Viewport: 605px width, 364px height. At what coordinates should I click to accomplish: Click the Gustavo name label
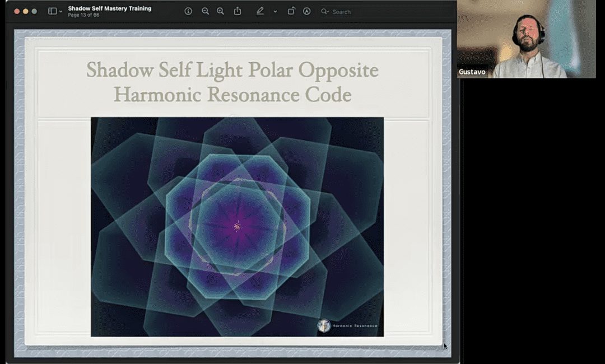[x=472, y=72]
